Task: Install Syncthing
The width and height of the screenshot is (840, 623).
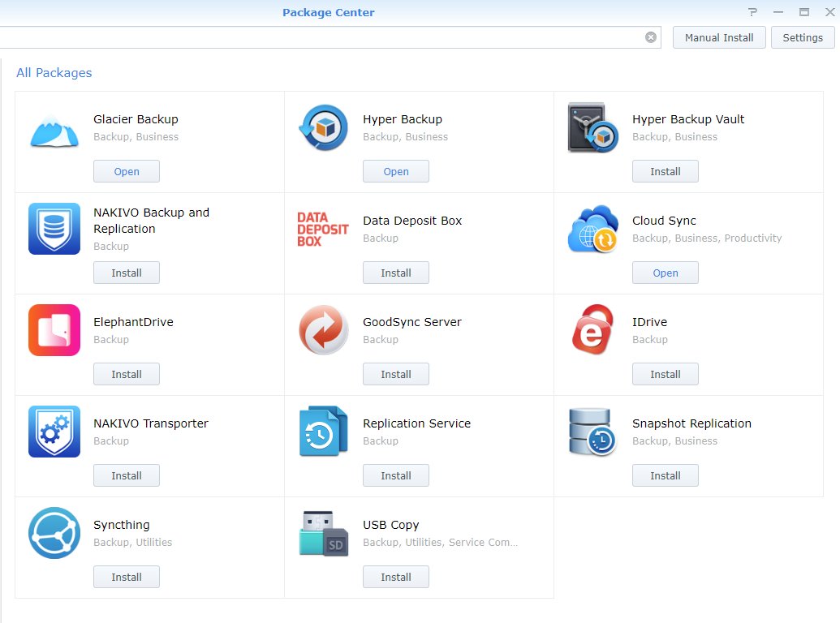Action: click(127, 577)
